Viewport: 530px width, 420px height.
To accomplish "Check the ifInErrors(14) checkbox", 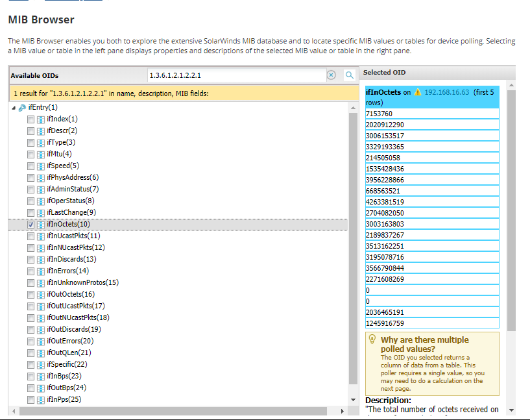I will (x=30, y=271).
